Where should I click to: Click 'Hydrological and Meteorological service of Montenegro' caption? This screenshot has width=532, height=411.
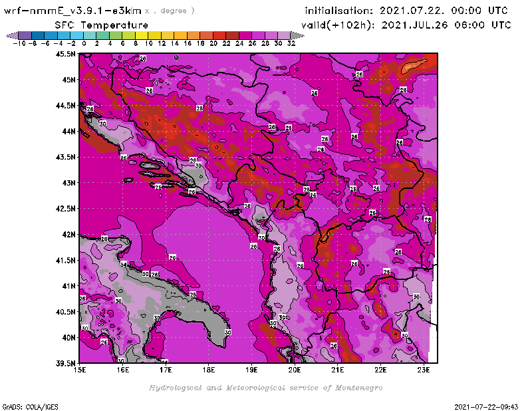(265, 388)
